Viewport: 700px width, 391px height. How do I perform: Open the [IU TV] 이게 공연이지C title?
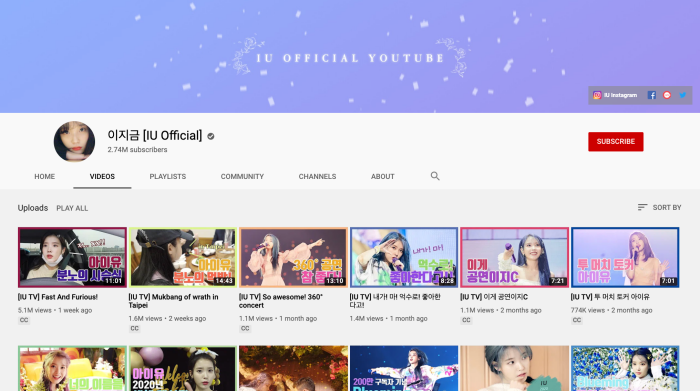(x=494, y=297)
